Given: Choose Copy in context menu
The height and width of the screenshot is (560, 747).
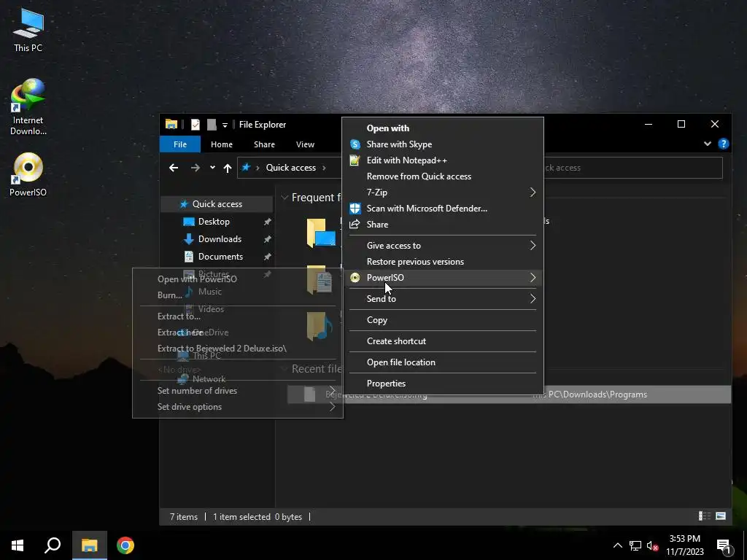Looking at the screenshot, I should point(443,320).
